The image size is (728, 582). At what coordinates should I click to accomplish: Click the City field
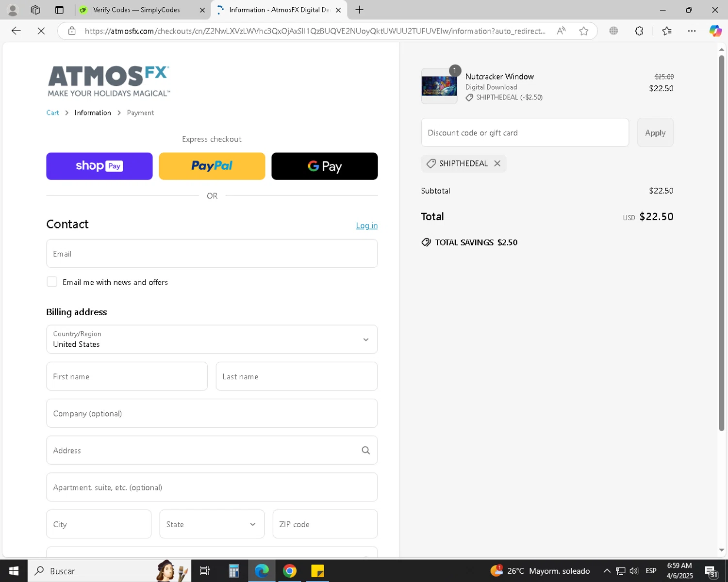[99, 524]
